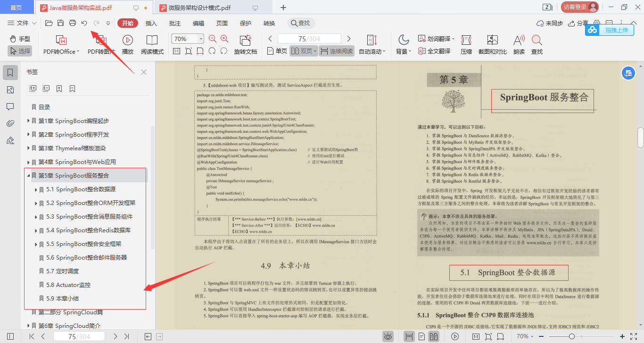Toggle navigation pane button at bottom-left
This screenshot has height=343, width=644.
click(x=10, y=336)
